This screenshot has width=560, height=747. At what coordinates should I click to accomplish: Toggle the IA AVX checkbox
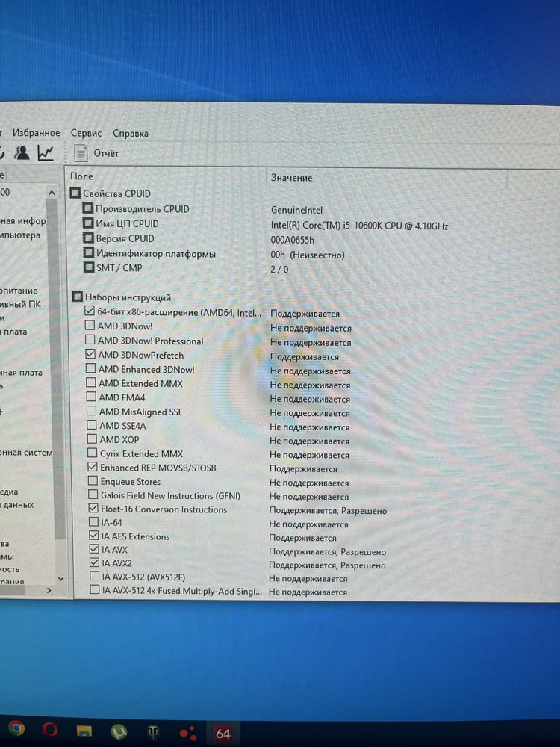(94, 549)
